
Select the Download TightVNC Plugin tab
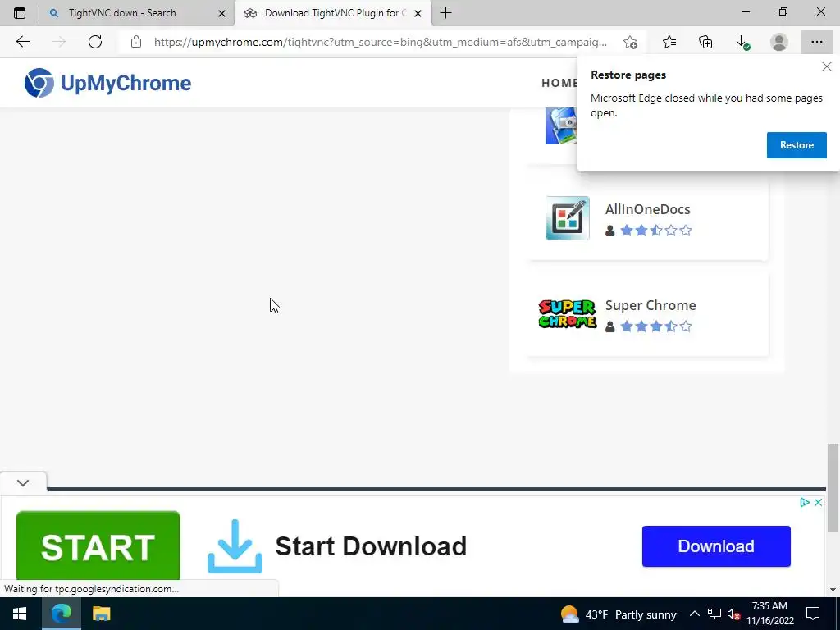pos(333,13)
